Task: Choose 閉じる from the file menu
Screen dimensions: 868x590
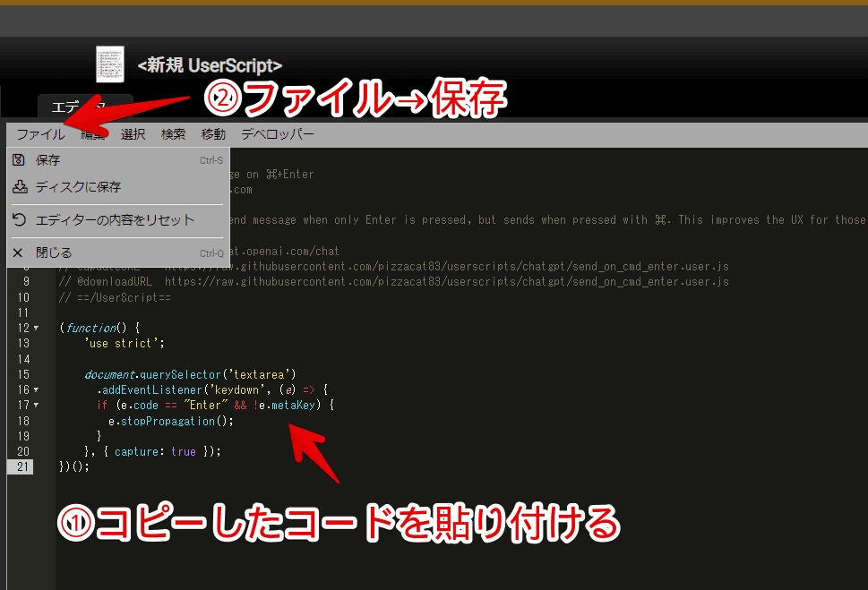Action: point(118,253)
